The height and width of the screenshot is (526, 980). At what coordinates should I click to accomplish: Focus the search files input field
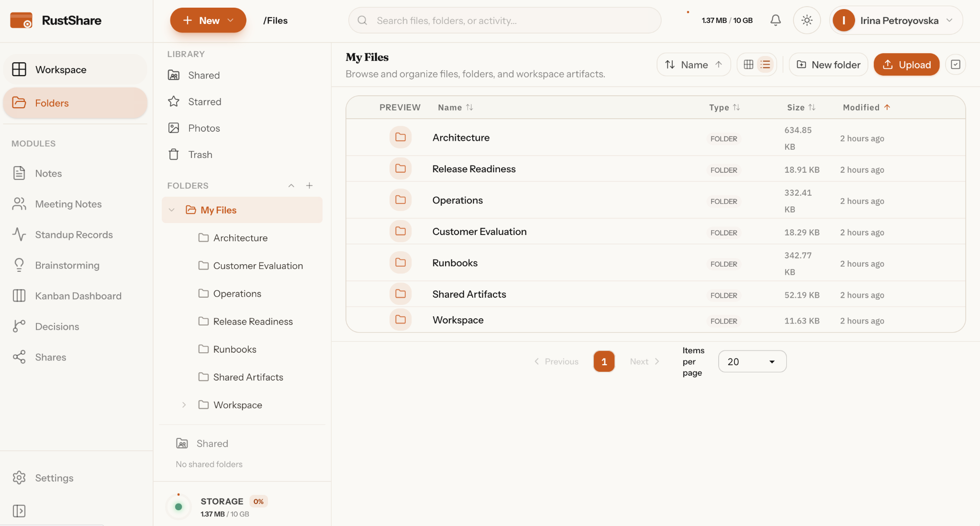click(505, 20)
